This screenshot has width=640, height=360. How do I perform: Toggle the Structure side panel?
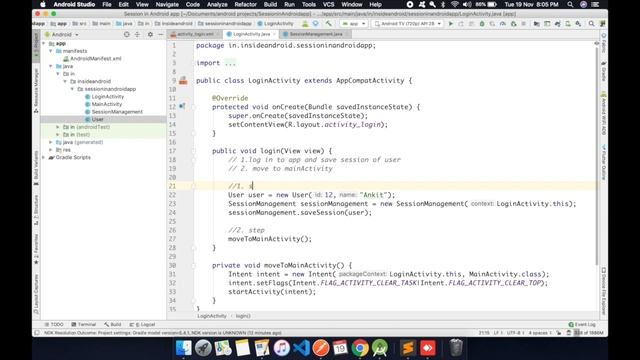coord(36,209)
